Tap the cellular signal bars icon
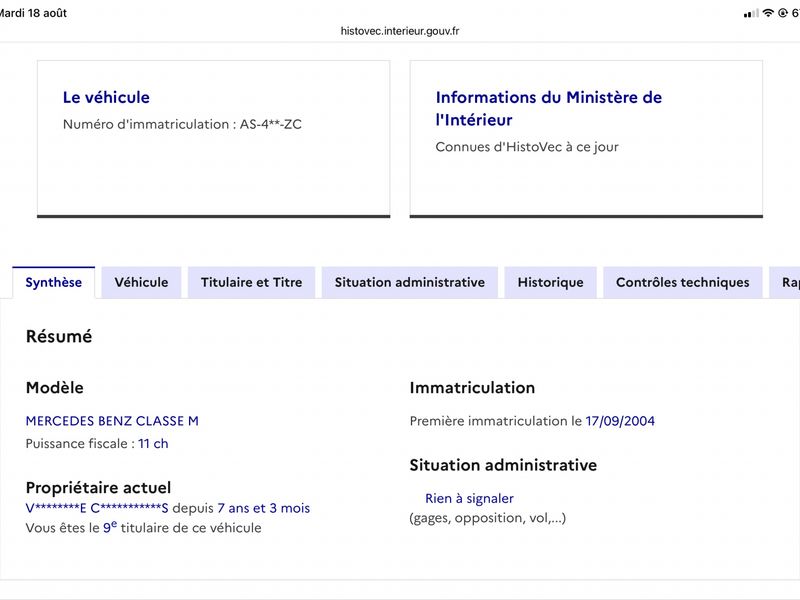Viewport: 800px width, 600px height. [752, 13]
